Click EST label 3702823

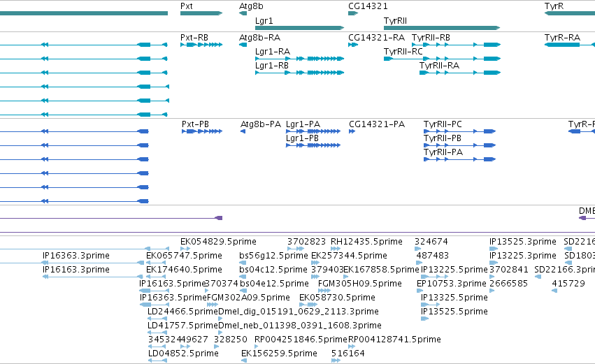[x=306, y=242]
